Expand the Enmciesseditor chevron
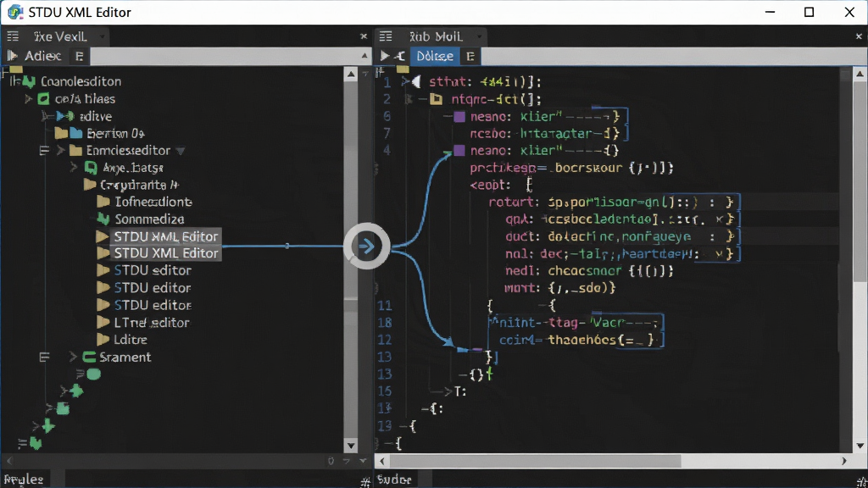The image size is (868, 488). click(60, 151)
